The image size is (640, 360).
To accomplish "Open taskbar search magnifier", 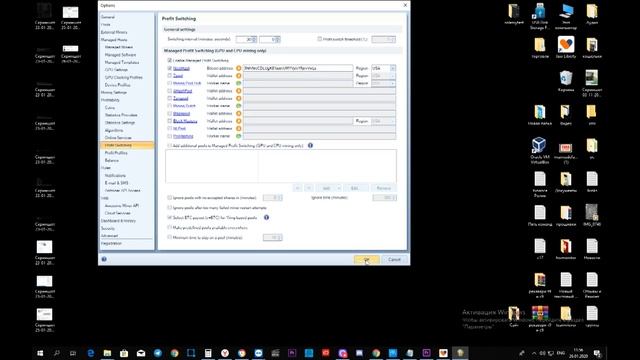I will coord(56,353).
